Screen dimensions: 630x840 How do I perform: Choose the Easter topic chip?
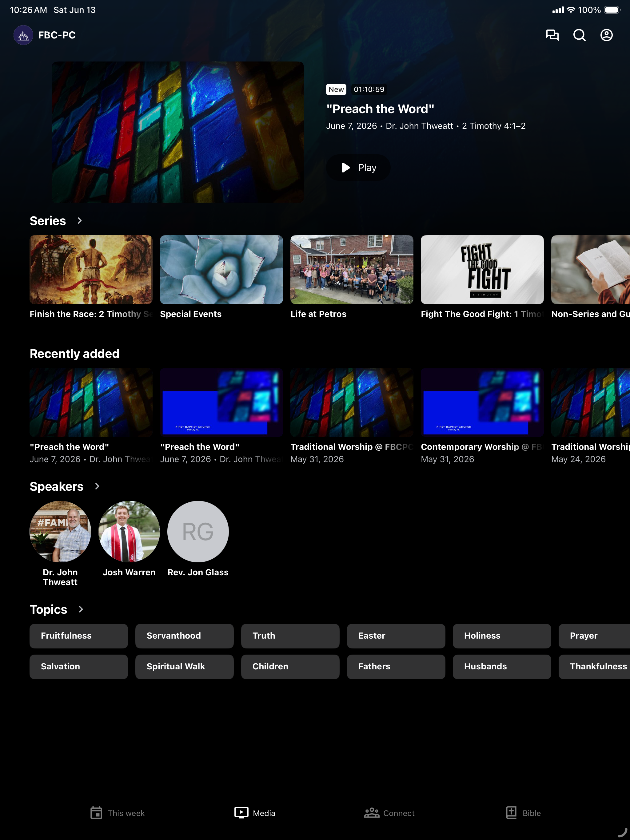tap(396, 636)
